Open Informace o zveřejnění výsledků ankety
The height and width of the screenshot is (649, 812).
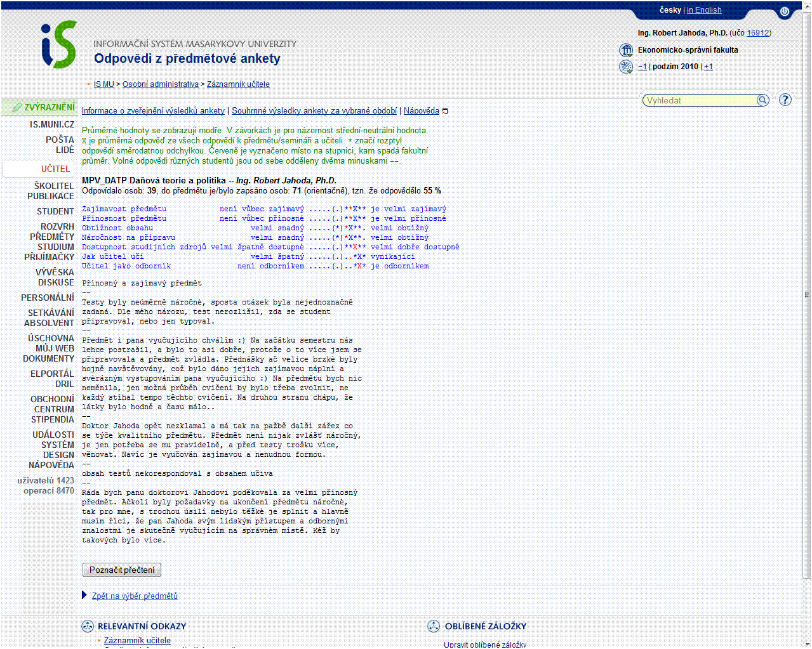coord(153,111)
